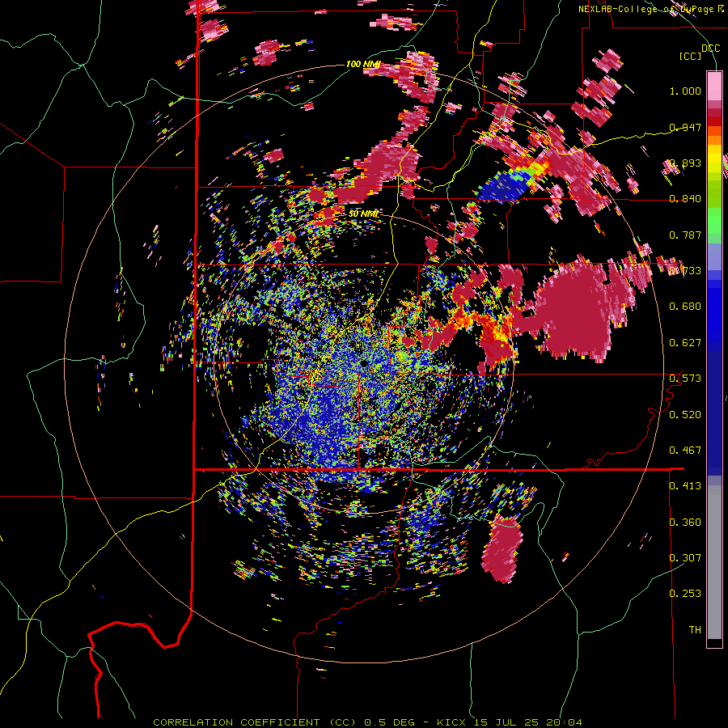Click the gray bottom segment of color bar
Screen dimensions: 728x728
714,562
